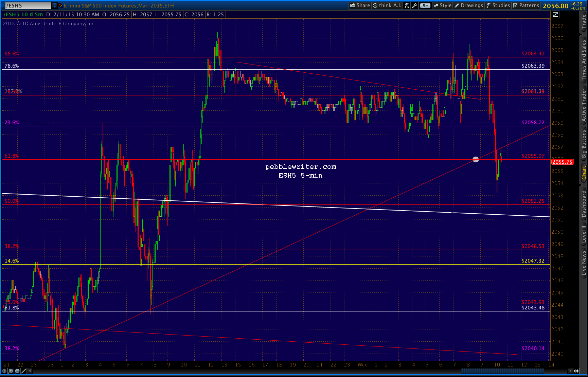588x377 pixels.
Task: Click the Wed date axis label
Action: 362,365
